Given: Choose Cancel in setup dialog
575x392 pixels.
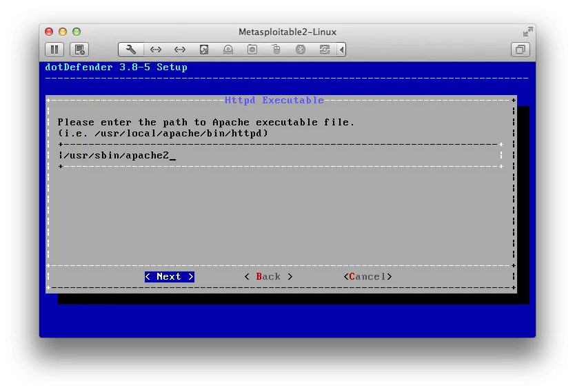Looking at the screenshot, I should tap(367, 277).
